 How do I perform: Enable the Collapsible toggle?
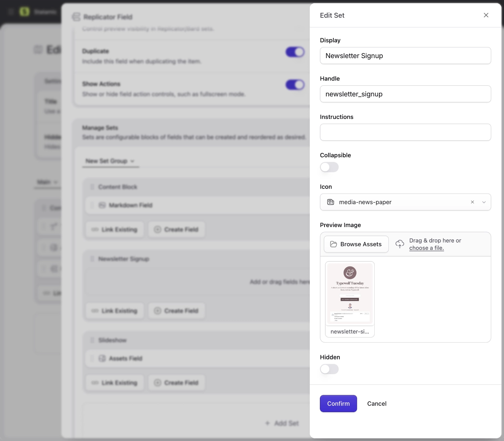coord(329,167)
